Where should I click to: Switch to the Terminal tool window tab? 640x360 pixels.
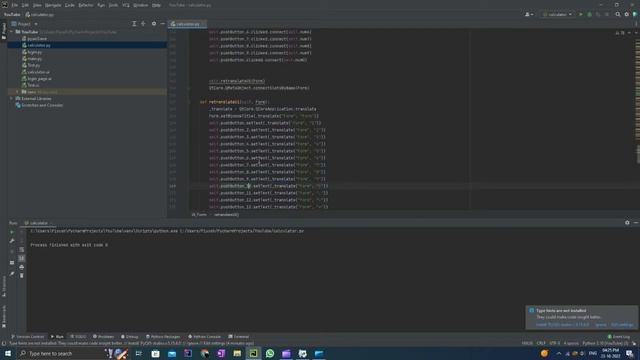tap(239, 336)
